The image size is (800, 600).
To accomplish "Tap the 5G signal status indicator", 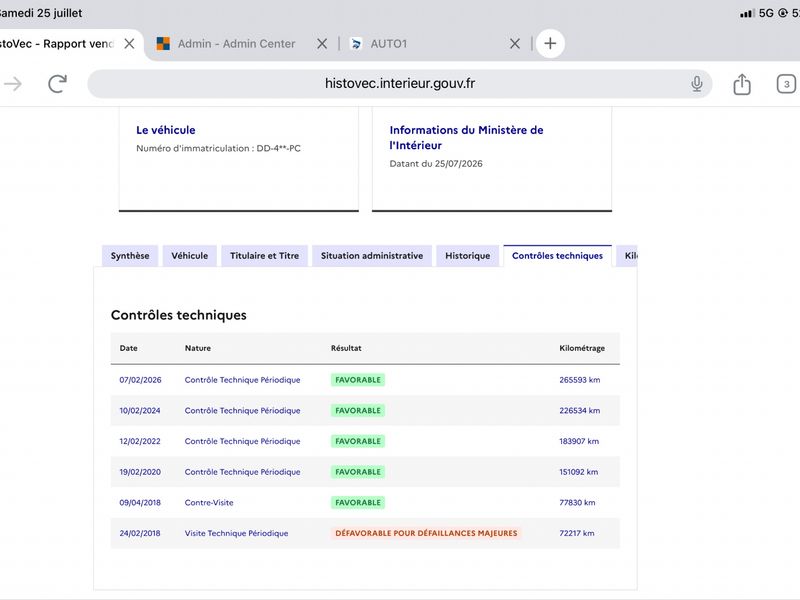I will point(766,13).
